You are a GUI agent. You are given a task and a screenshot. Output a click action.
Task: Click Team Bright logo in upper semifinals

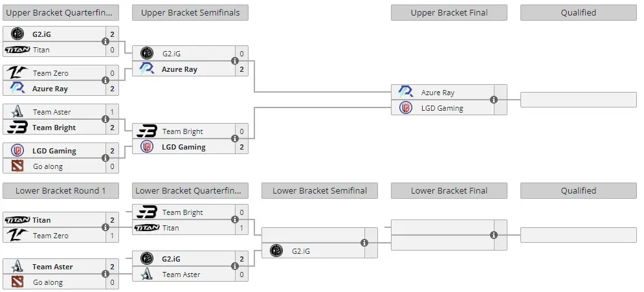[x=147, y=131]
